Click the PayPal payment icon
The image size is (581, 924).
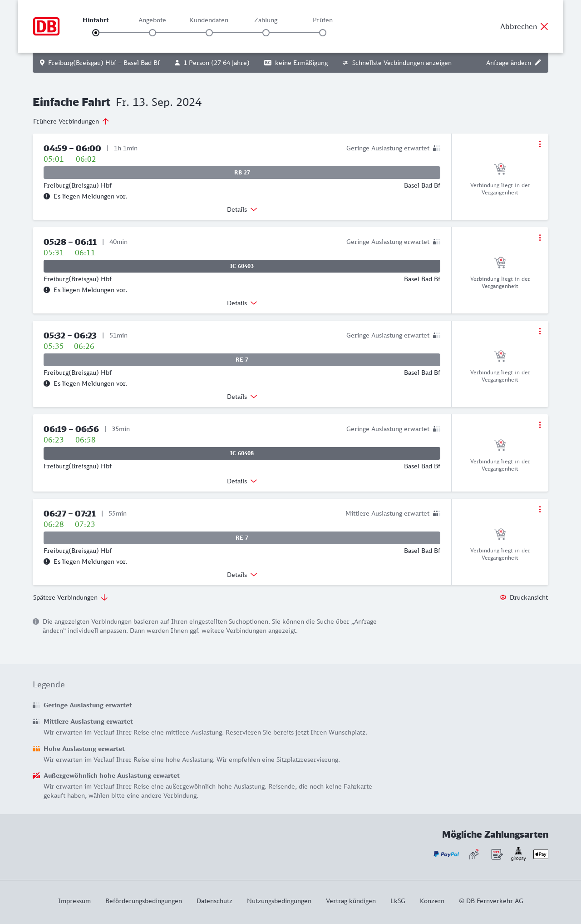pyautogui.click(x=446, y=854)
